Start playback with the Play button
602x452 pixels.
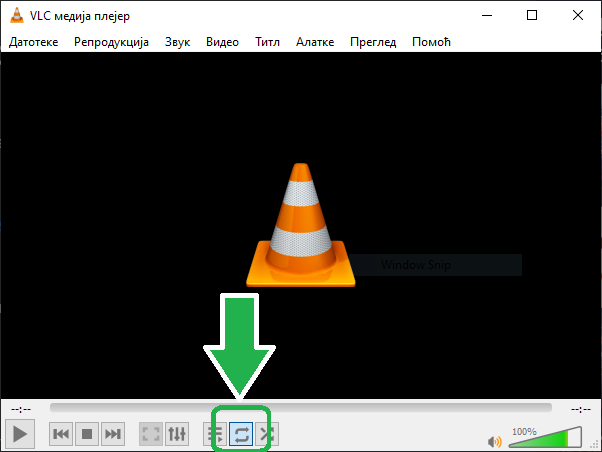click(20, 434)
